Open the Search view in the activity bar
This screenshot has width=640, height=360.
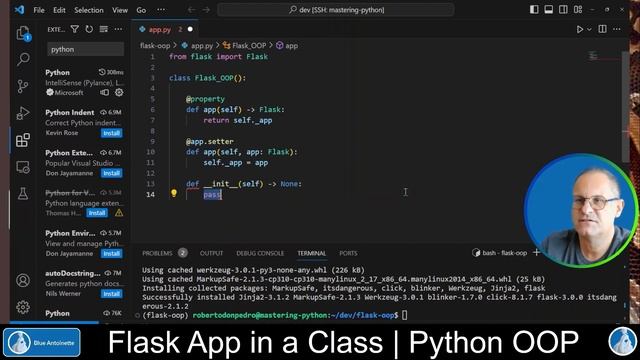pos(23,60)
